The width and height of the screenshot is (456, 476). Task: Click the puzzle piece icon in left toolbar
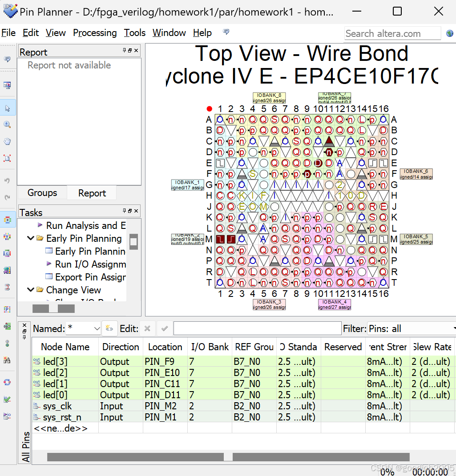[7, 270]
